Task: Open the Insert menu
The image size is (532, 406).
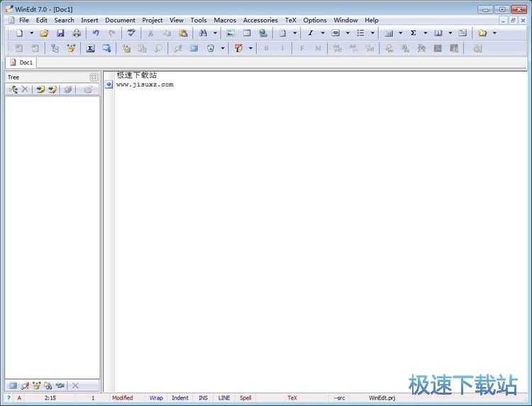Action: pyautogui.click(x=89, y=20)
